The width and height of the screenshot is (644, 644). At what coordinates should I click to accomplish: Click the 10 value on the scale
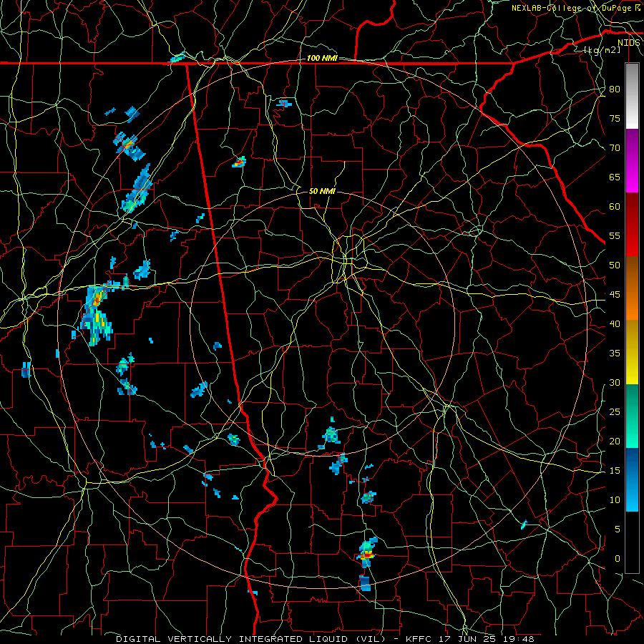click(615, 500)
